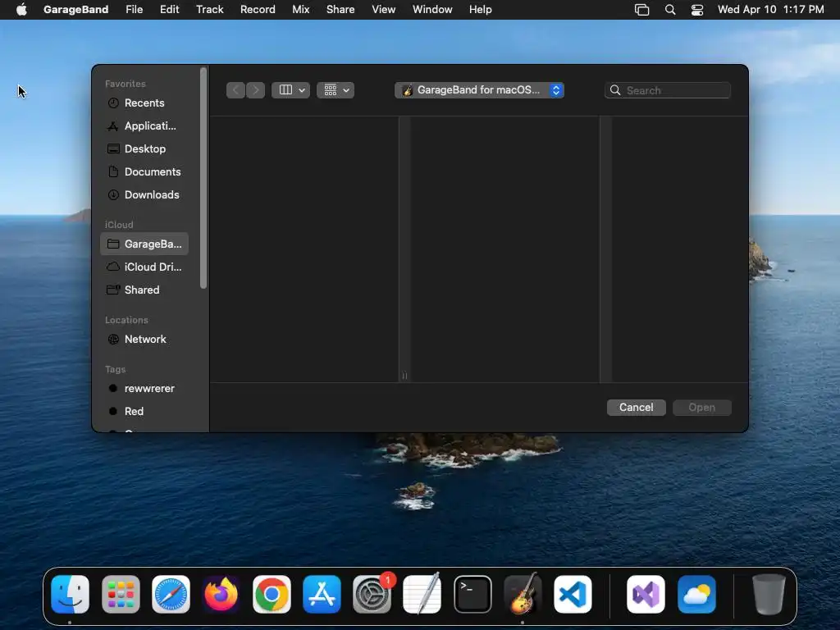
Task: Click the date and time in the menu bar
Action: 770,10
